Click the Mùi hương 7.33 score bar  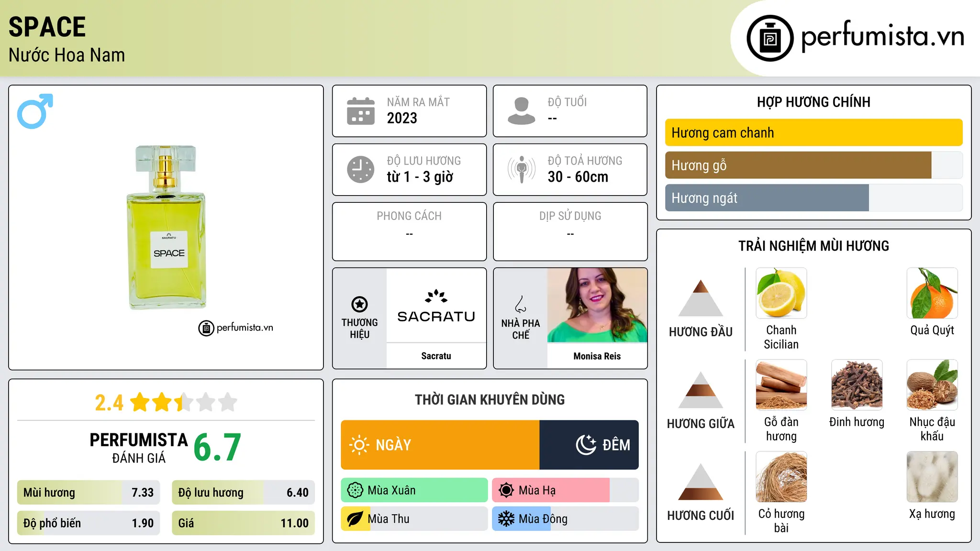click(x=89, y=492)
